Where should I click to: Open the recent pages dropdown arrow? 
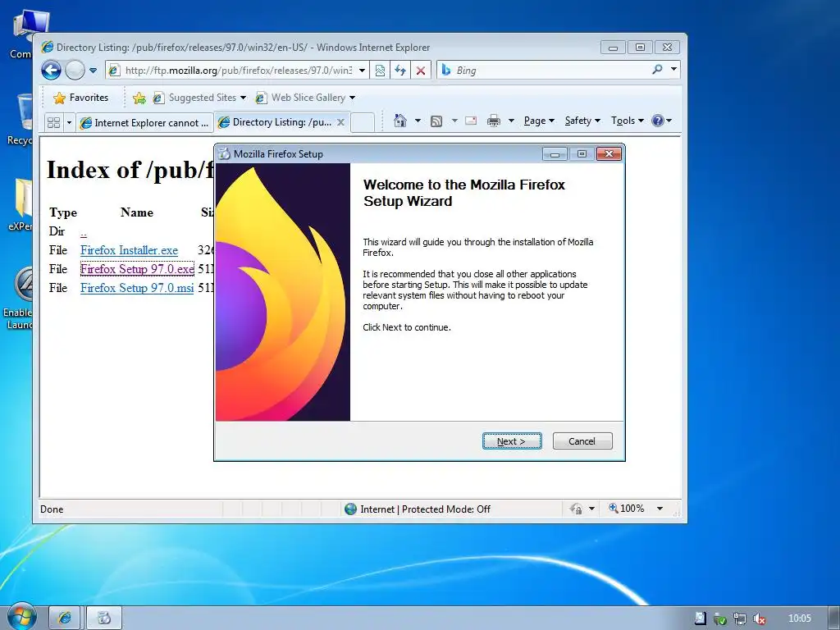(x=93, y=71)
